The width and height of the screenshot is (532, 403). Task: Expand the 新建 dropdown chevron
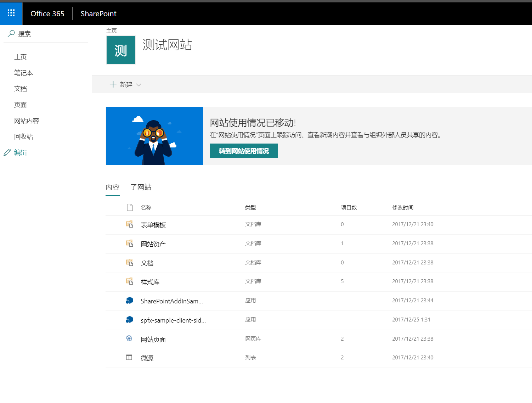point(139,85)
